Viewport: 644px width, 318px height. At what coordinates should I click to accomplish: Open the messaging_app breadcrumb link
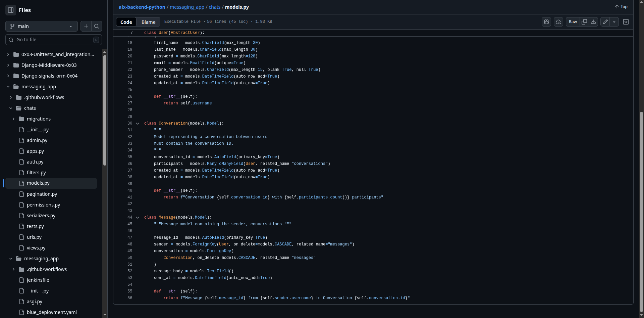pyautogui.click(x=187, y=7)
